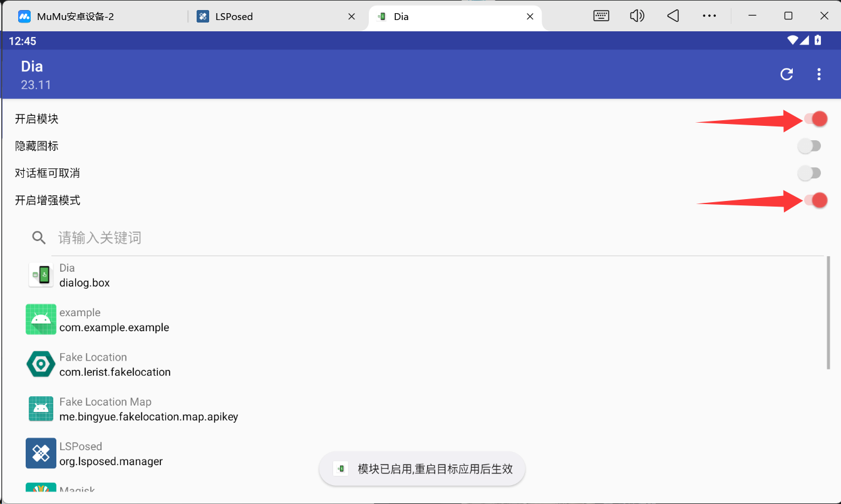Click the keyword search input field
Image resolution: width=841 pixels, height=504 pixels.
438,238
